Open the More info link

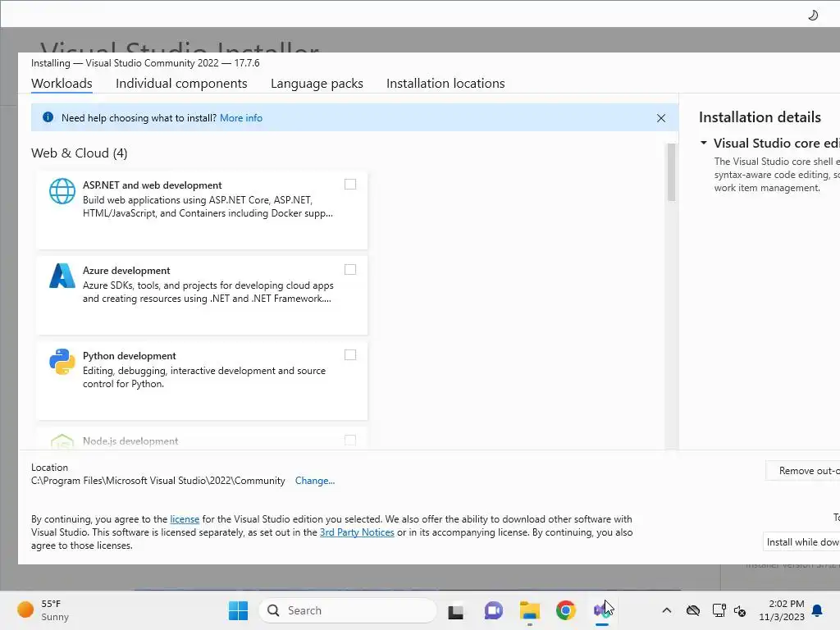coord(241,118)
